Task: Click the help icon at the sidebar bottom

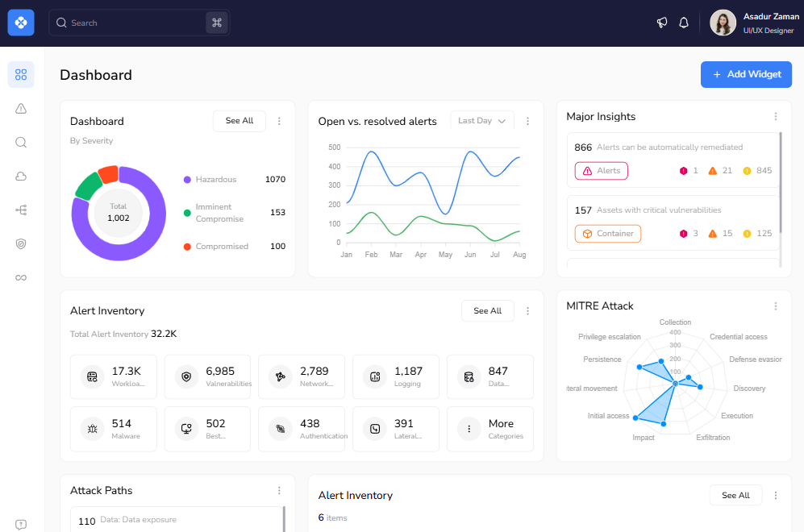Action: (x=21, y=525)
